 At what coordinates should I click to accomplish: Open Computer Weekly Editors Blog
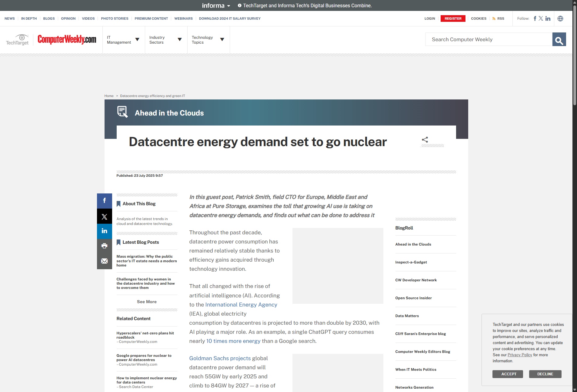(422, 352)
